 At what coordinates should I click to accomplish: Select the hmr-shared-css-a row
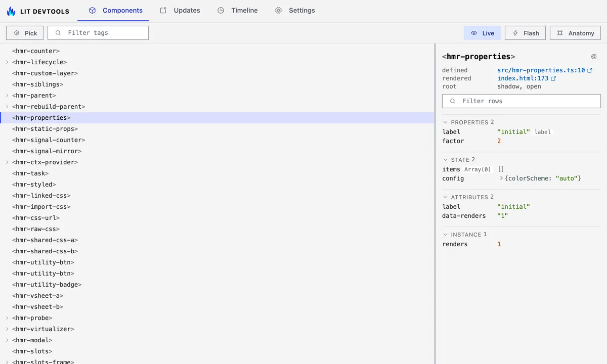(x=217, y=240)
